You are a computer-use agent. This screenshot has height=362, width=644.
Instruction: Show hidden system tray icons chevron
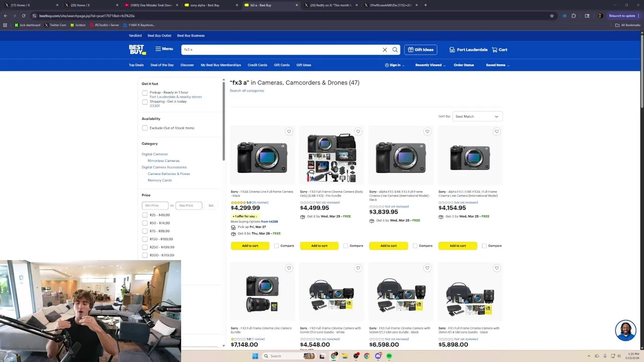point(590,356)
